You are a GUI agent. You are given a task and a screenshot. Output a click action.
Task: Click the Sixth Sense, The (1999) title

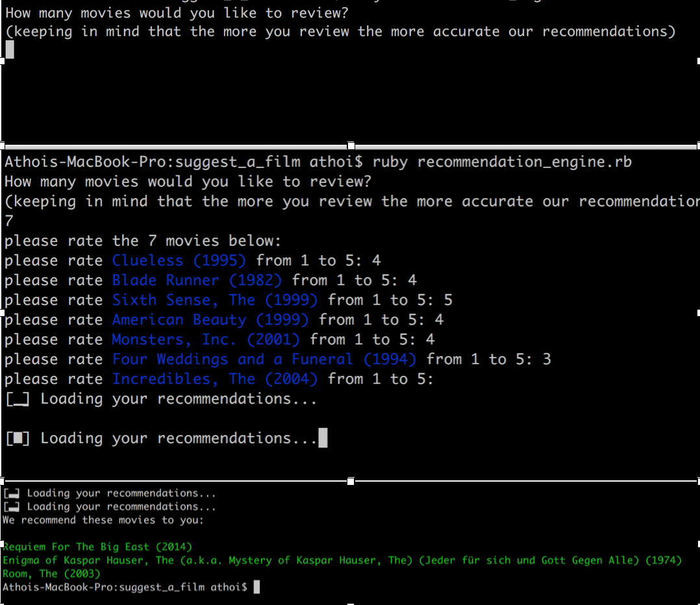(x=214, y=301)
